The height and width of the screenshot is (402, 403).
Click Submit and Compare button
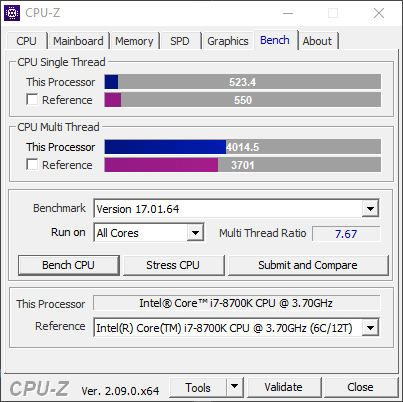point(308,265)
